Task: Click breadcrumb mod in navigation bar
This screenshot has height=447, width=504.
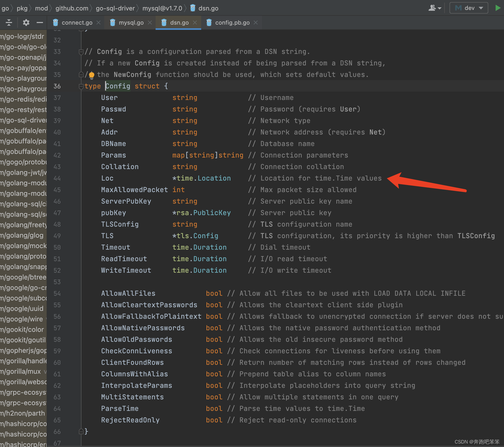Action: tap(41, 8)
